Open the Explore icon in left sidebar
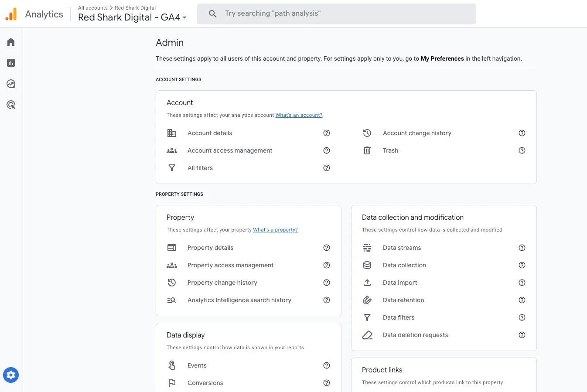 tap(10, 84)
